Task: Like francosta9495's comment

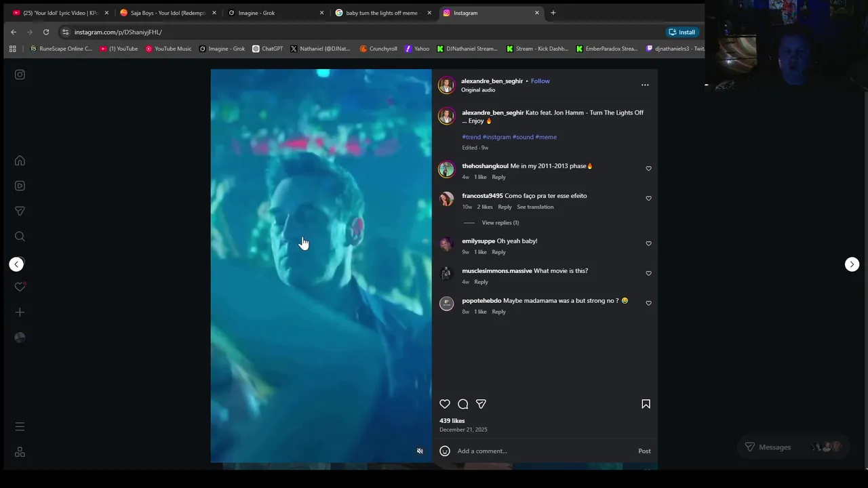Action: coord(648,199)
